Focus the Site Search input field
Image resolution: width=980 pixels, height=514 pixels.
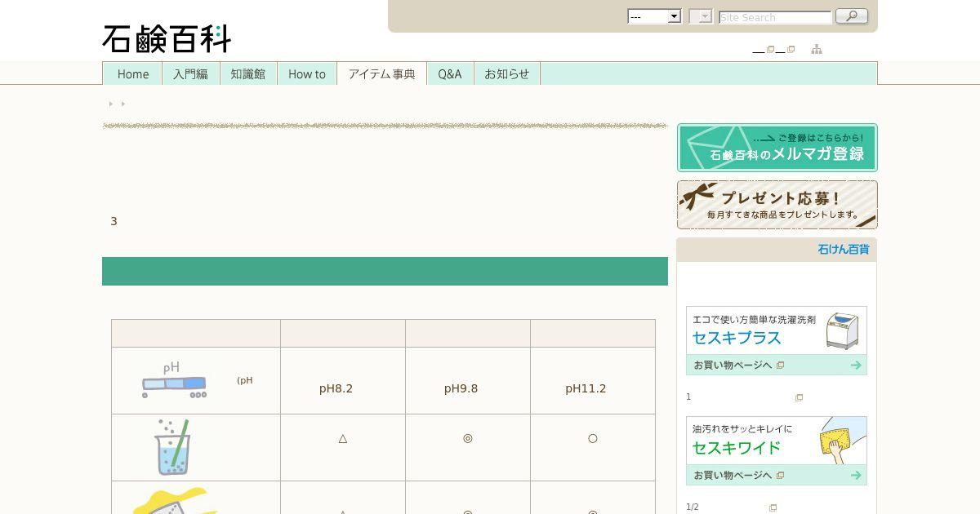pyautogui.click(x=775, y=17)
